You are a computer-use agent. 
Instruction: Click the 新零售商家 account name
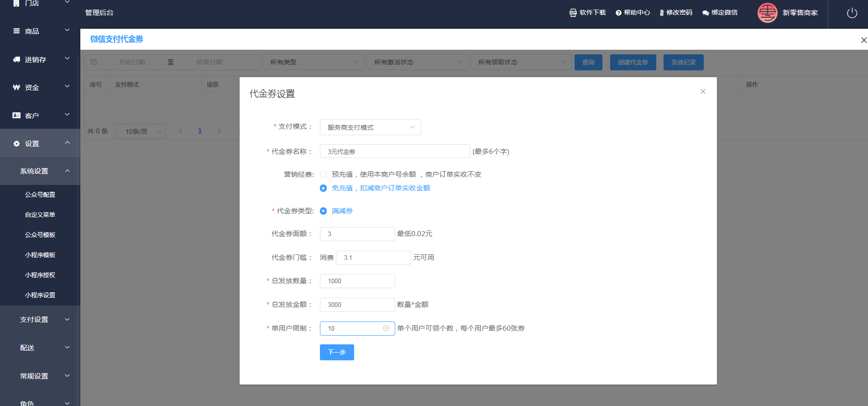coord(800,13)
